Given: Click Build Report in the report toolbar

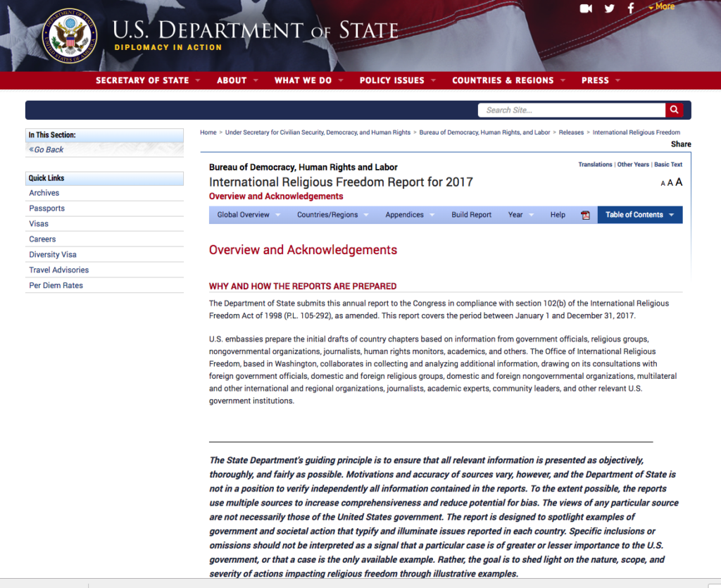Looking at the screenshot, I should click(471, 215).
